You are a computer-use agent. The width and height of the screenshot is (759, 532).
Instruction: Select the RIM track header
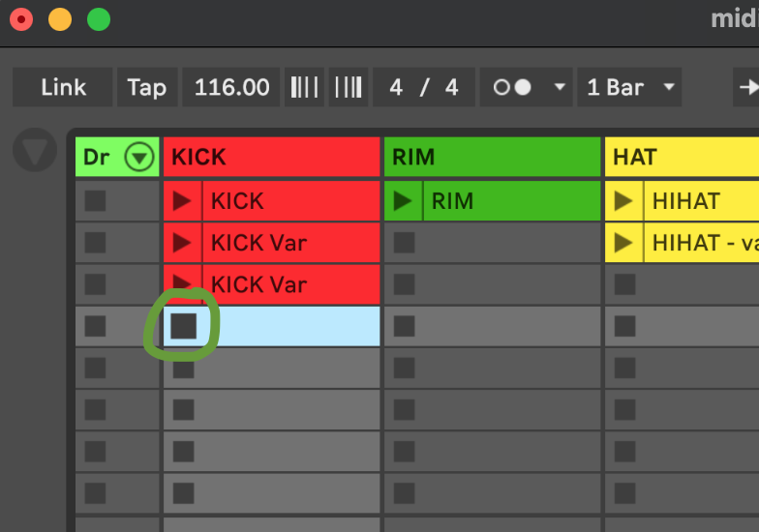pos(492,157)
